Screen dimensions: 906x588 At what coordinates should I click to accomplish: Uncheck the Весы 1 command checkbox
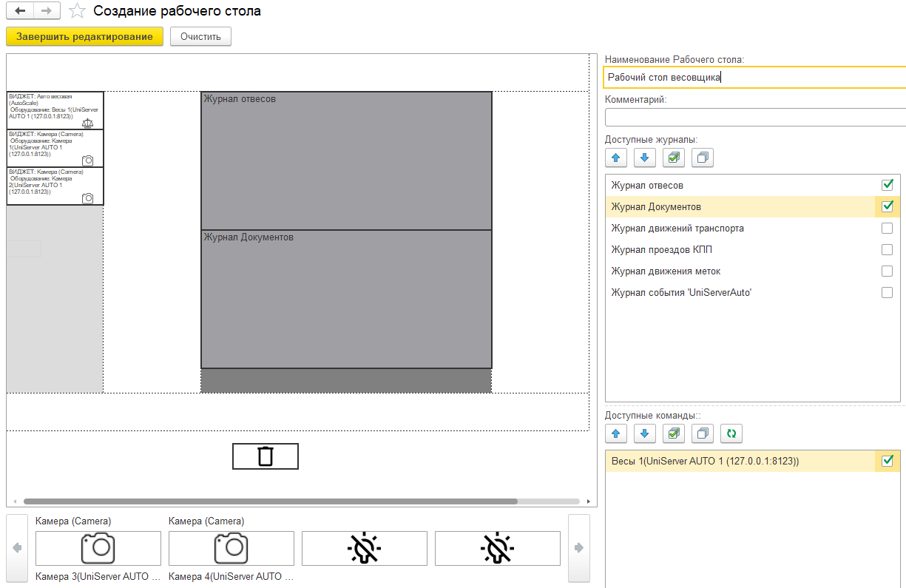pyautogui.click(x=887, y=461)
